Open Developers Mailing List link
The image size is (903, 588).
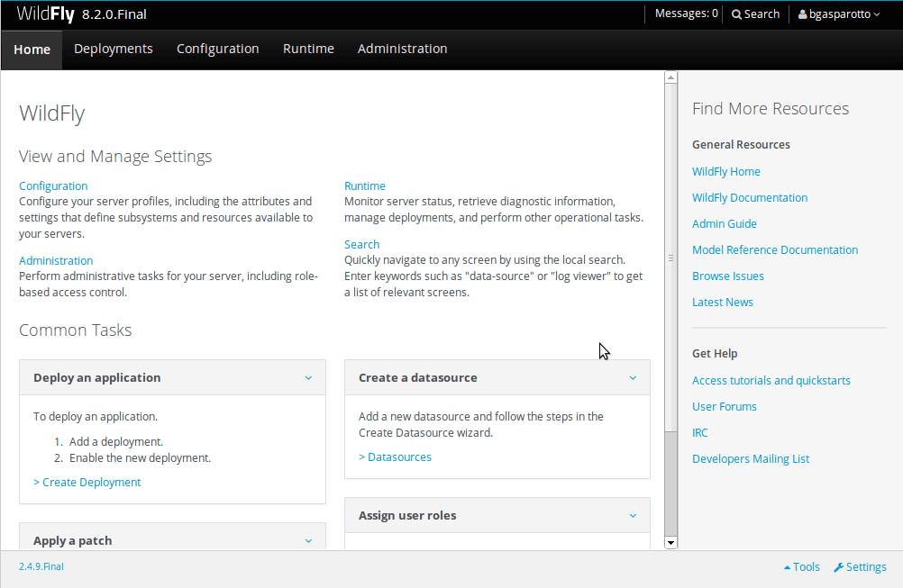click(x=751, y=458)
